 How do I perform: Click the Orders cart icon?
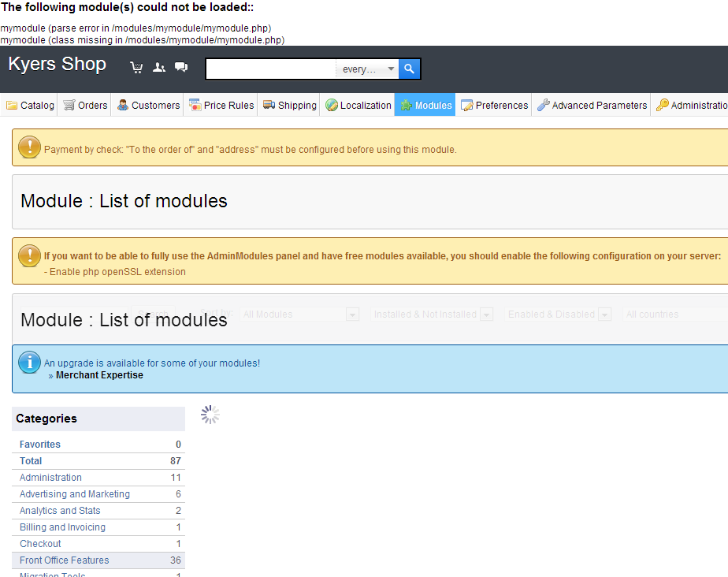point(69,105)
